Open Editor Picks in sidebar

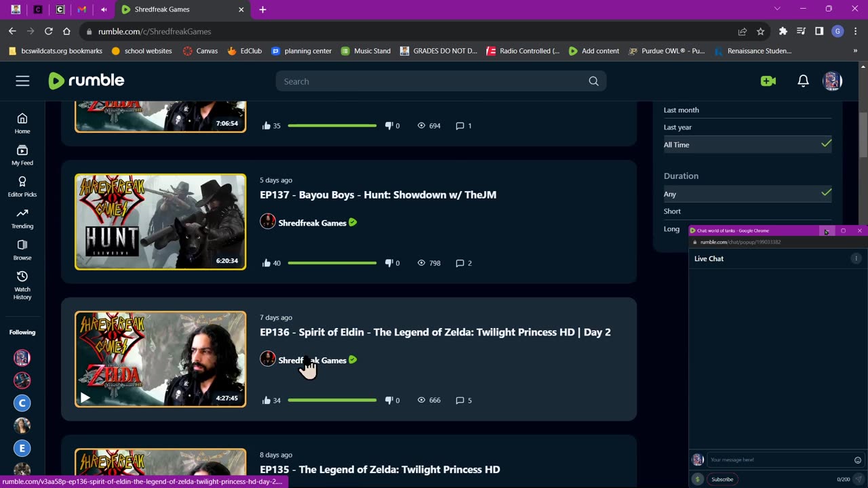(x=22, y=186)
